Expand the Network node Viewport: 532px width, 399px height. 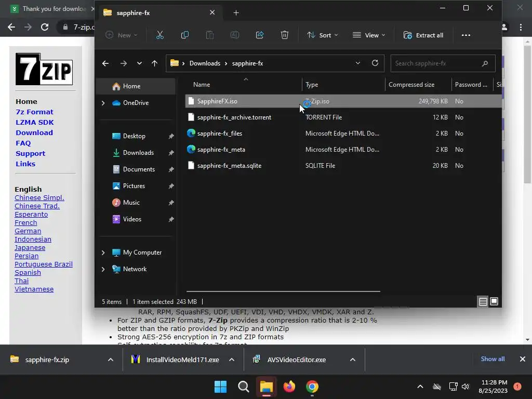(103, 269)
